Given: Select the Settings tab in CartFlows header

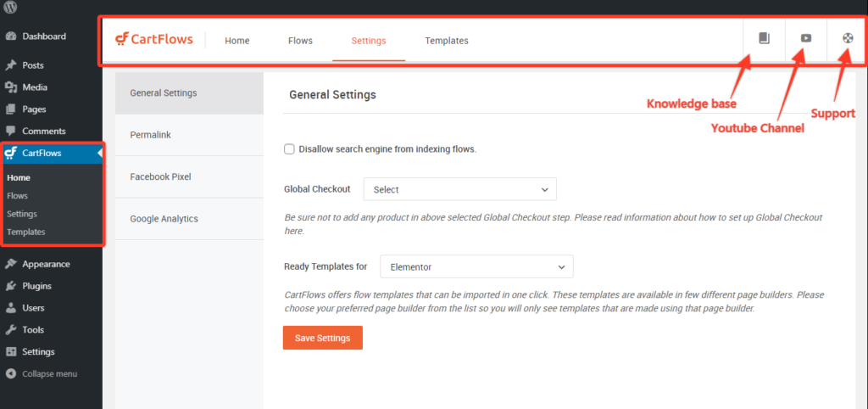Looking at the screenshot, I should (x=369, y=41).
